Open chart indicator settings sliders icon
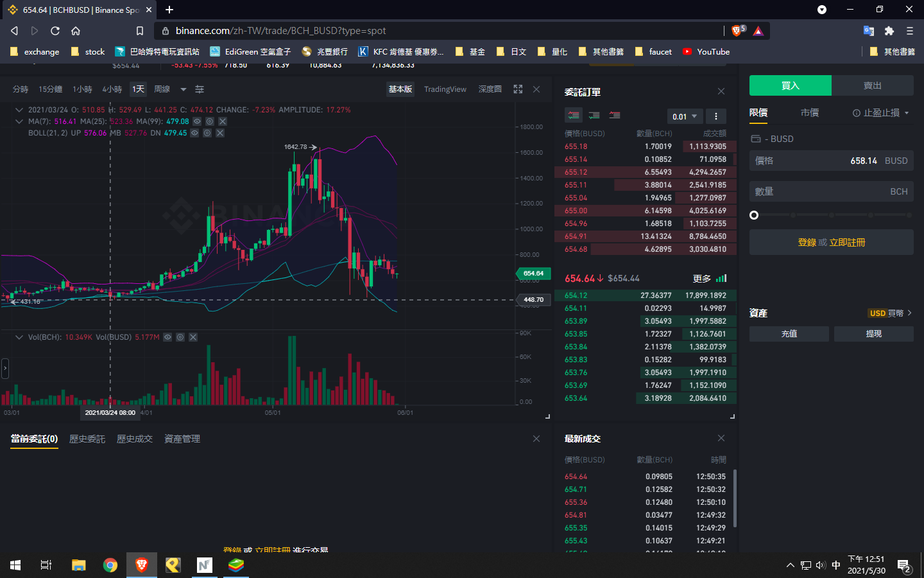This screenshot has height=578, width=924. click(x=200, y=89)
